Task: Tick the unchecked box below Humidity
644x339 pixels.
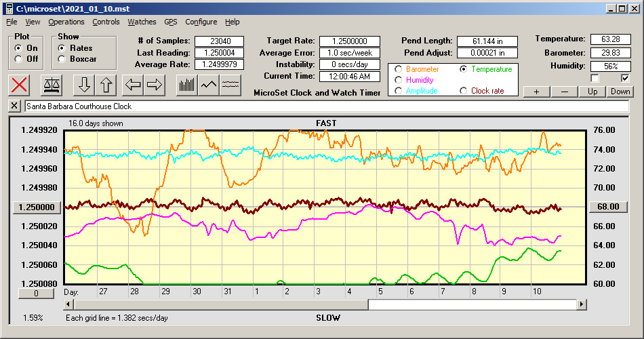Action: tap(595, 79)
